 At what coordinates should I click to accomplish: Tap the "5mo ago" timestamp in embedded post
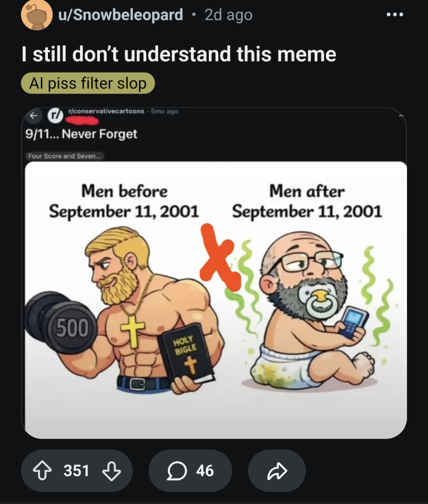tap(165, 111)
